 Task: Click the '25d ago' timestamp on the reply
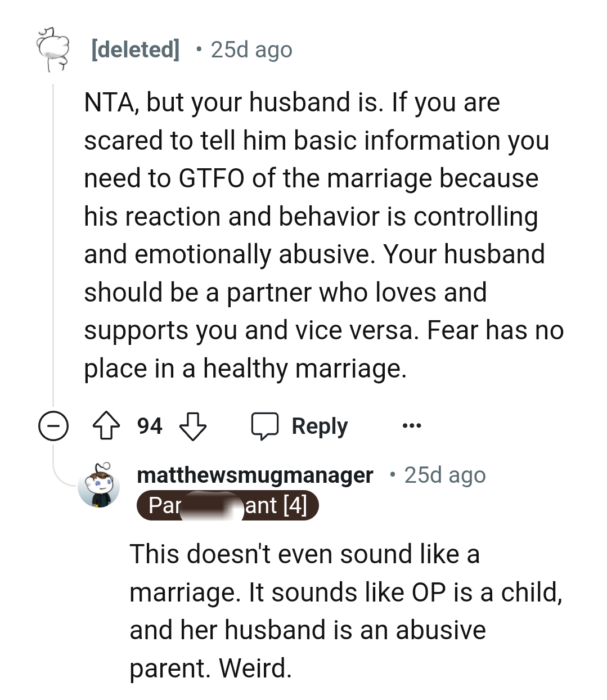pos(444,474)
